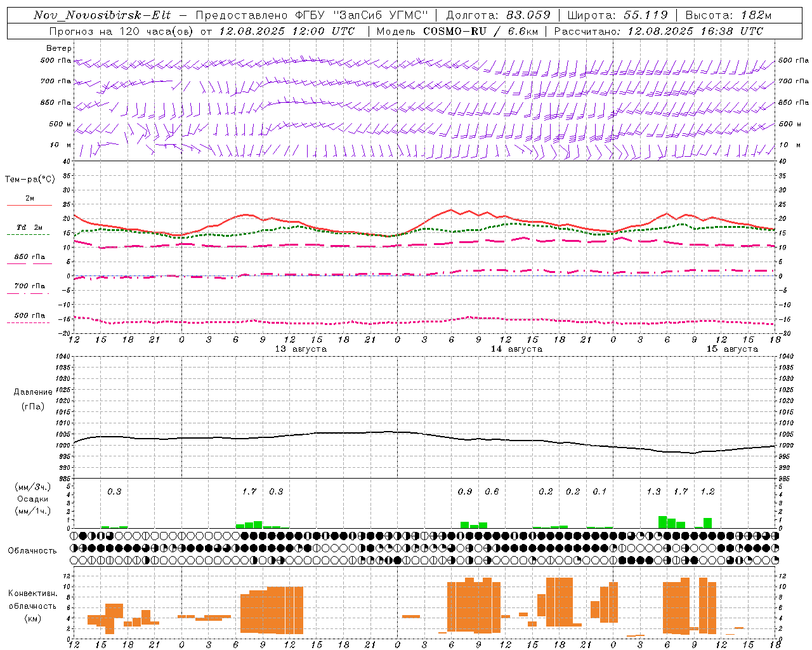
Task: Click the 850 гПа temperature legend entry
Action: coord(30,257)
